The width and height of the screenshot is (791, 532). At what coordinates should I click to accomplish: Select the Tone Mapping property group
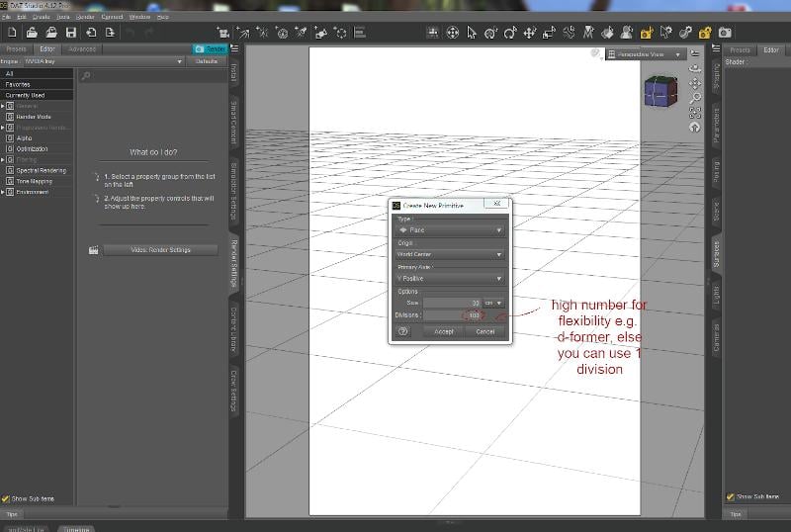(x=37, y=182)
